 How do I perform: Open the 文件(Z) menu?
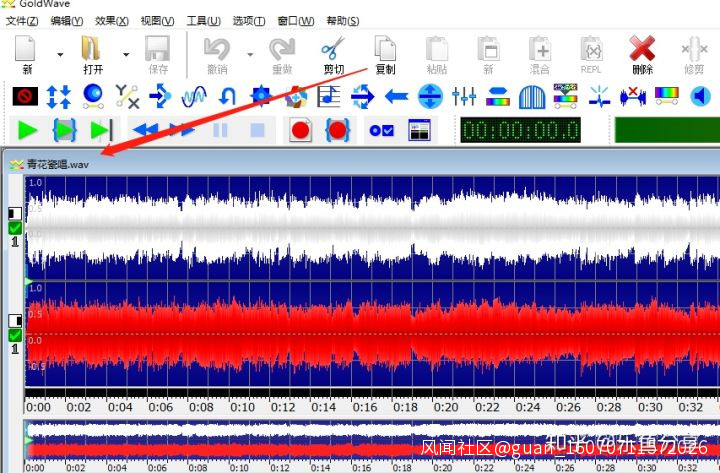(22, 21)
